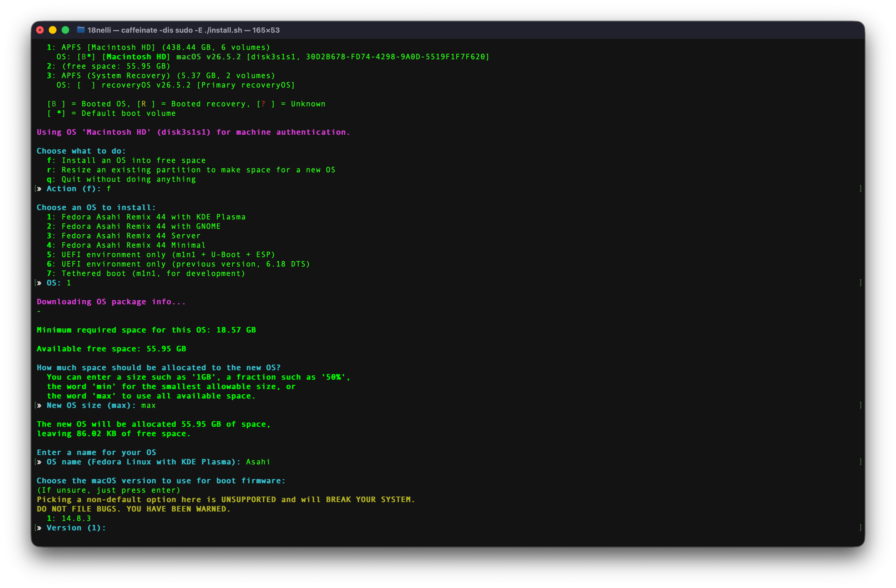This screenshot has width=896, height=588.
Task: Click 'Choose what to do:' heading
Action: 81,151
